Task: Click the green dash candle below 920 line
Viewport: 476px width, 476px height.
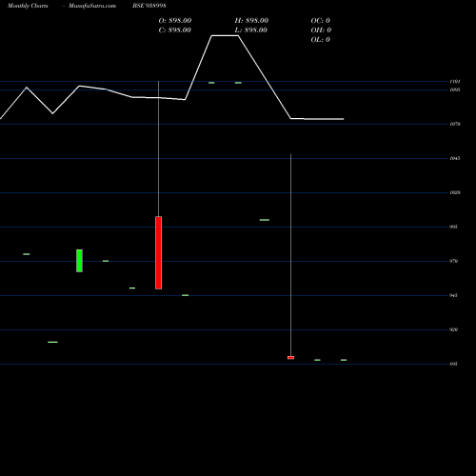Action: (x=52, y=342)
